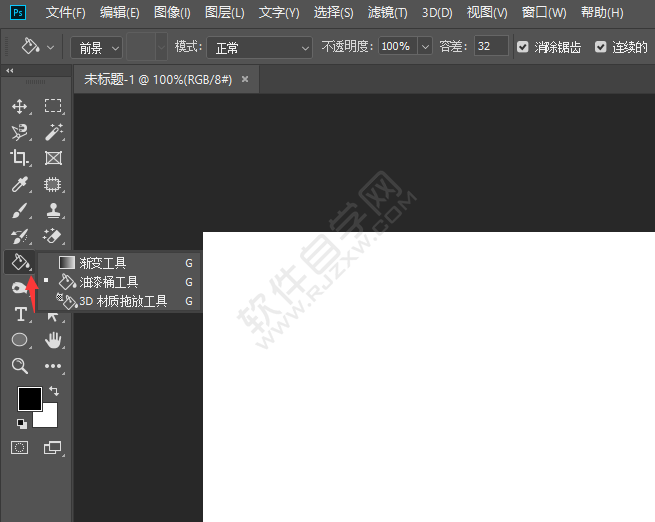Select the Type tool

[x=20, y=314]
